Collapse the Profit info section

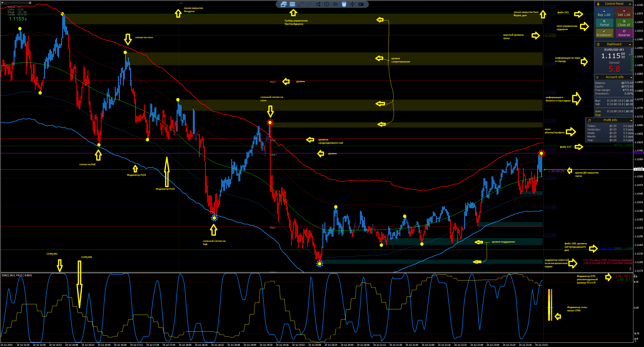[631, 120]
